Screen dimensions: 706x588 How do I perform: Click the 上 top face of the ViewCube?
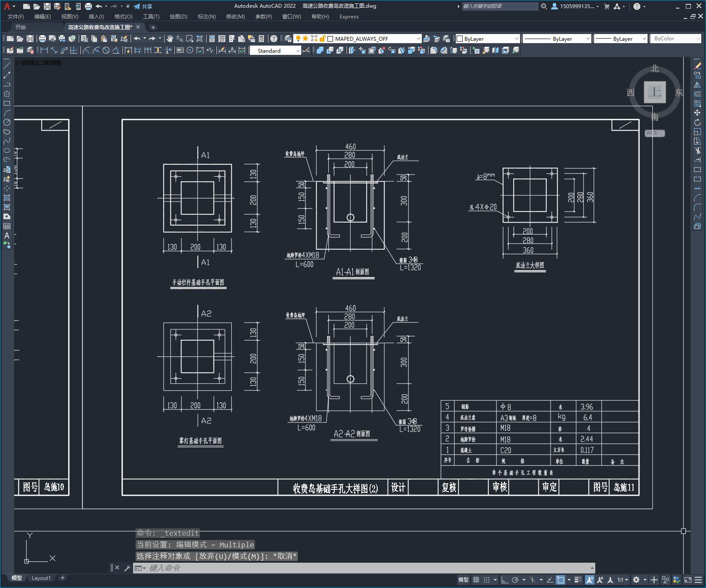click(654, 92)
